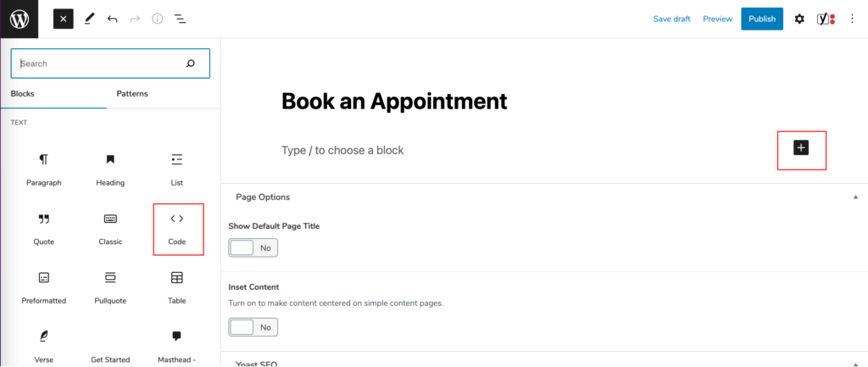Toggle Show Default Page Title switch

point(253,248)
